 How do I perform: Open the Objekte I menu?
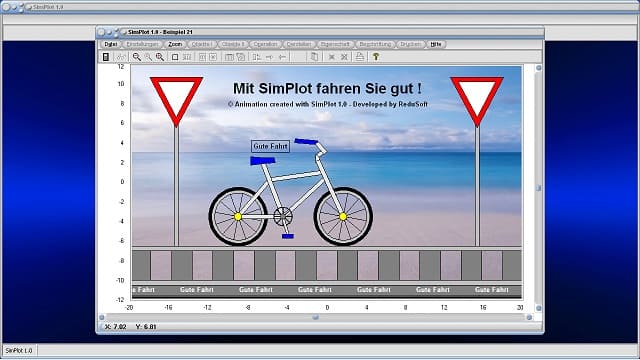202,44
